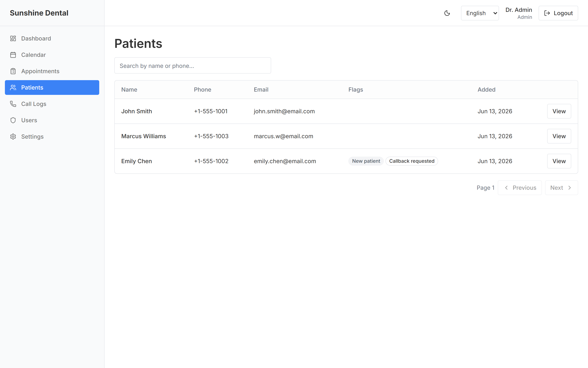The width and height of the screenshot is (588, 368).
Task: Click the right chevron beside Next
Action: (x=570, y=188)
